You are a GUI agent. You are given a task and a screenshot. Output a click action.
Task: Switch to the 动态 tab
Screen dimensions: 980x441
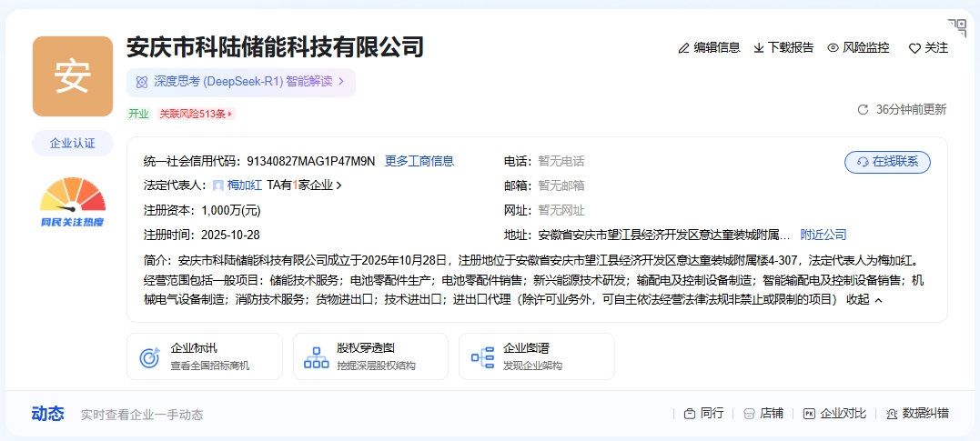click(47, 414)
